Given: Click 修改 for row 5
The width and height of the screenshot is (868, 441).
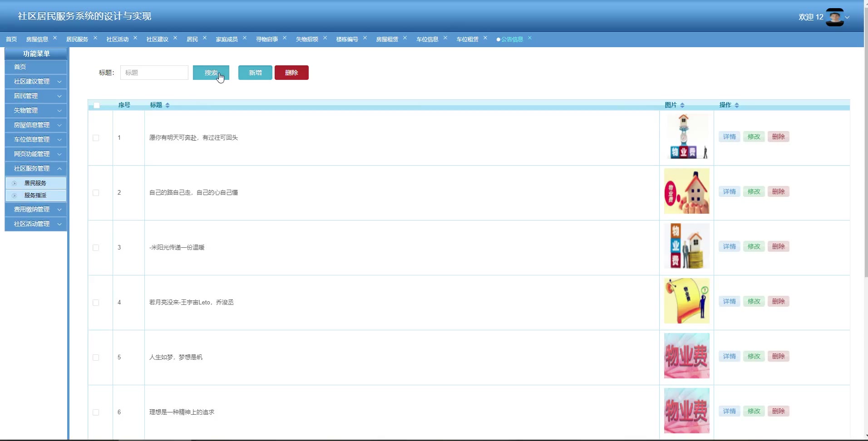Looking at the screenshot, I should tap(754, 356).
